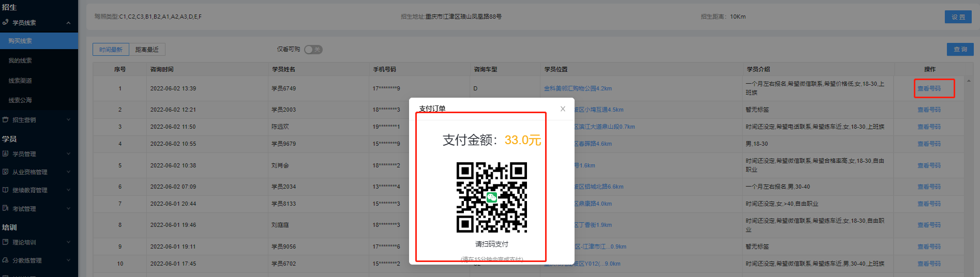Click the date cell 2022-06-01 20:44
980x277 pixels.
tap(173, 204)
